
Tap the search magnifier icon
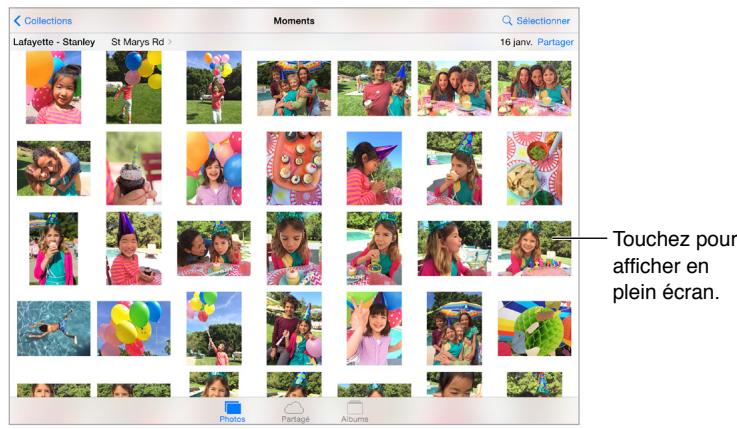click(x=507, y=21)
